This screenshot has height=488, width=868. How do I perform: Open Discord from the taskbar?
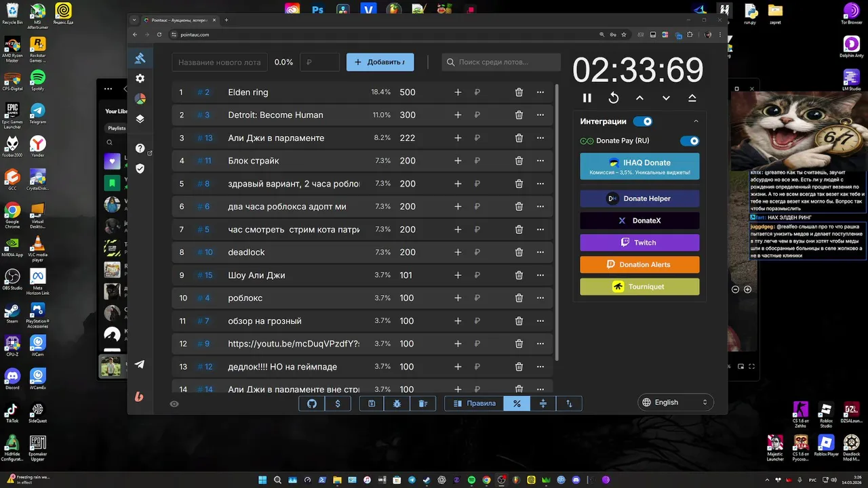[576, 480]
